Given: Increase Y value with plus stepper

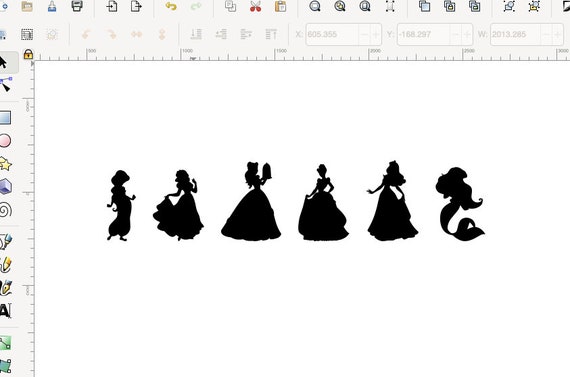Looking at the screenshot, I should [467, 35].
